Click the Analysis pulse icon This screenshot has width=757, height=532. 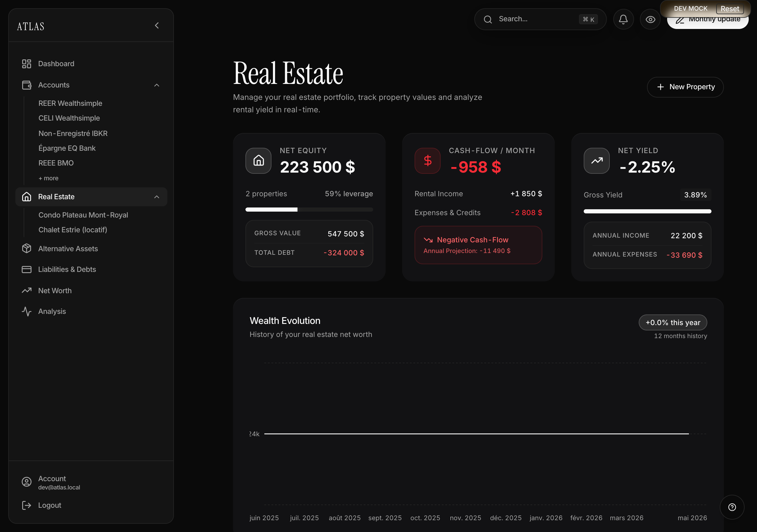coord(26,311)
